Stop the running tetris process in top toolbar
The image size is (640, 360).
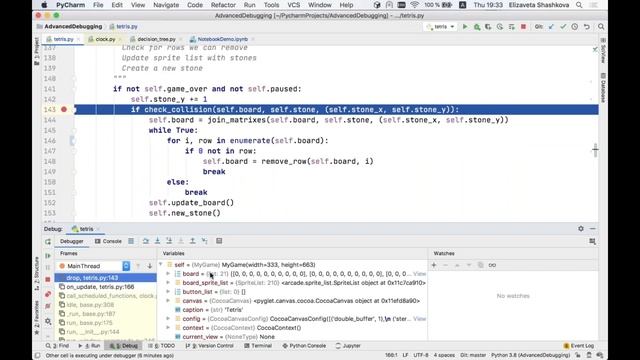(523, 27)
